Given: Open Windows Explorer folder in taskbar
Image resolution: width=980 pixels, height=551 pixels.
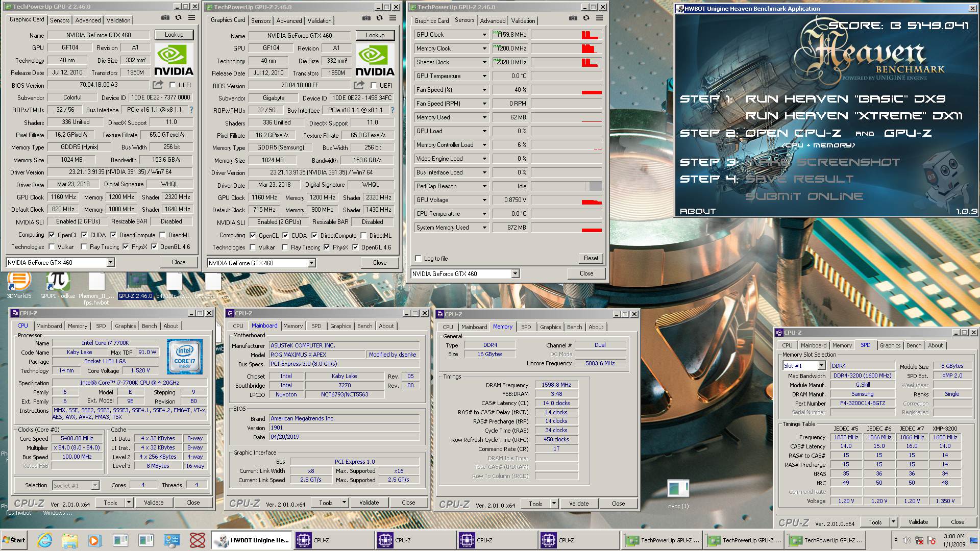Looking at the screenshot, I should point(70,540).
